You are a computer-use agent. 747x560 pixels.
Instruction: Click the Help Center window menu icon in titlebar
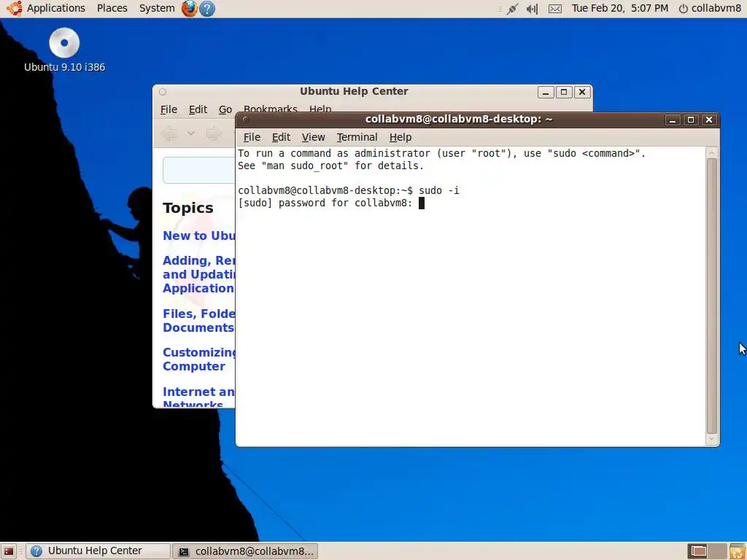coord(163,92)
